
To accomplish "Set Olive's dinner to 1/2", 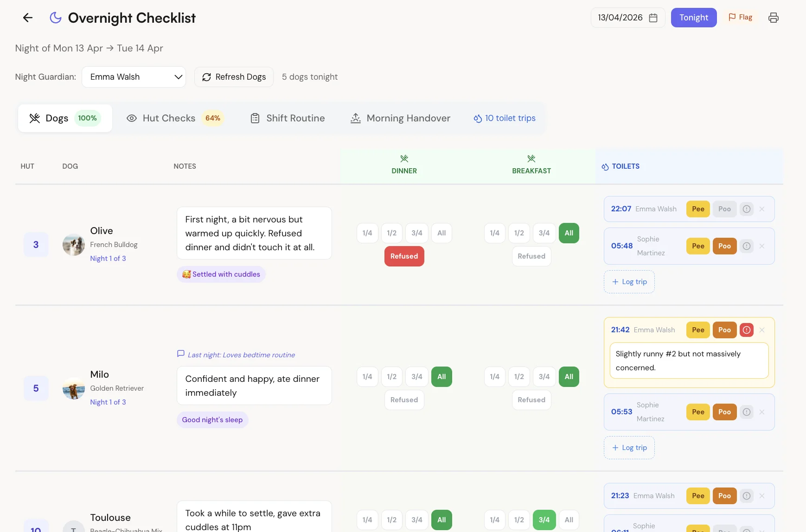I will point(392,233).
